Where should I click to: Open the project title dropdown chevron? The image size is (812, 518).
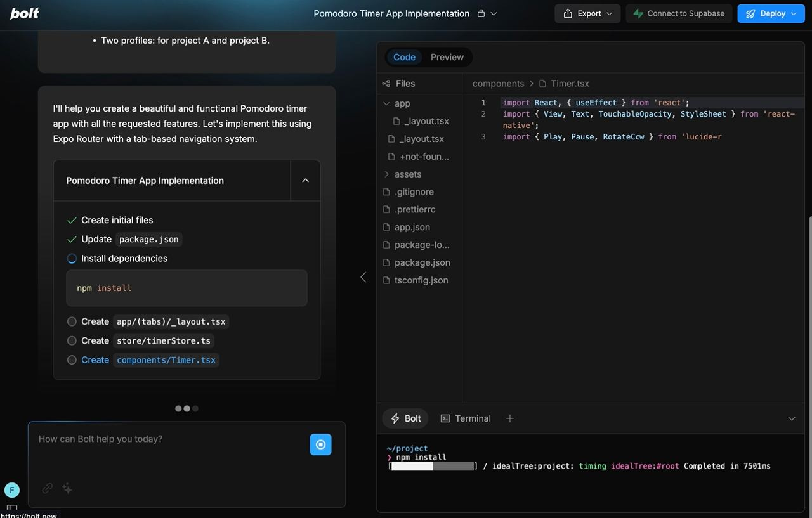[x=494, y=13]
